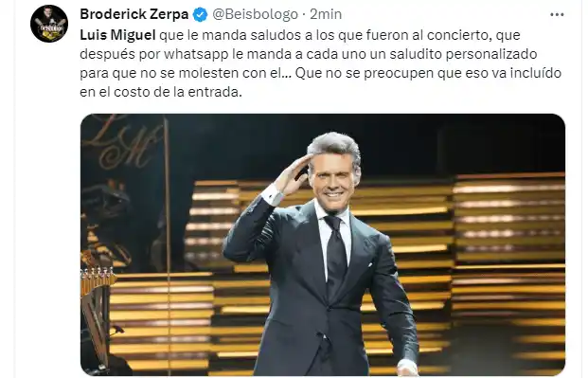Open the attached concert photo

tap(323, 244)
